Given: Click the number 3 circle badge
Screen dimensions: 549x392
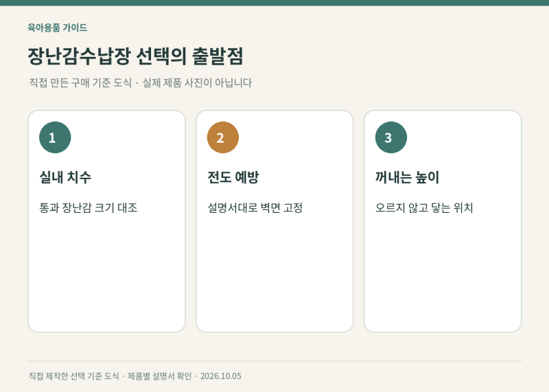Looking at the screenshot, I should pyautogui.click(x=391, y=137).
